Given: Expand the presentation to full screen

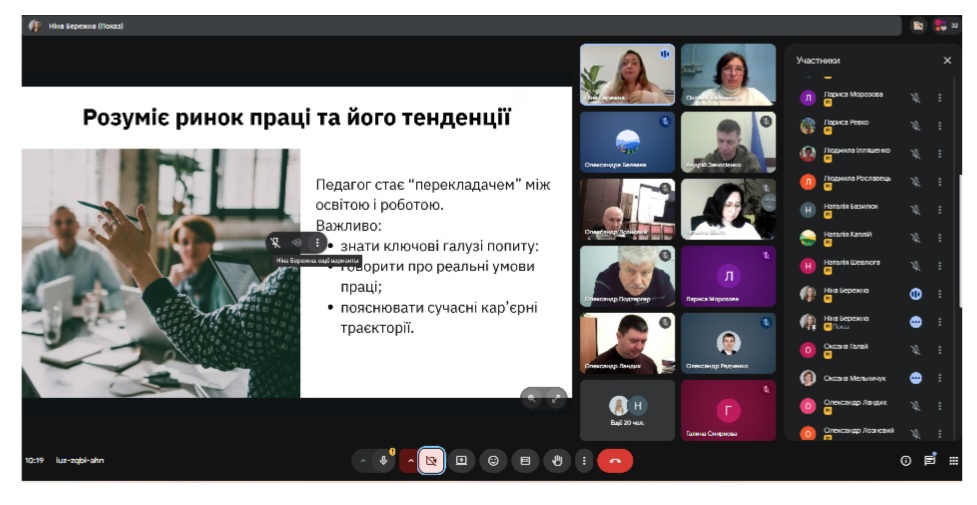Looking at the screenshot, I should (x=555, y=397).
